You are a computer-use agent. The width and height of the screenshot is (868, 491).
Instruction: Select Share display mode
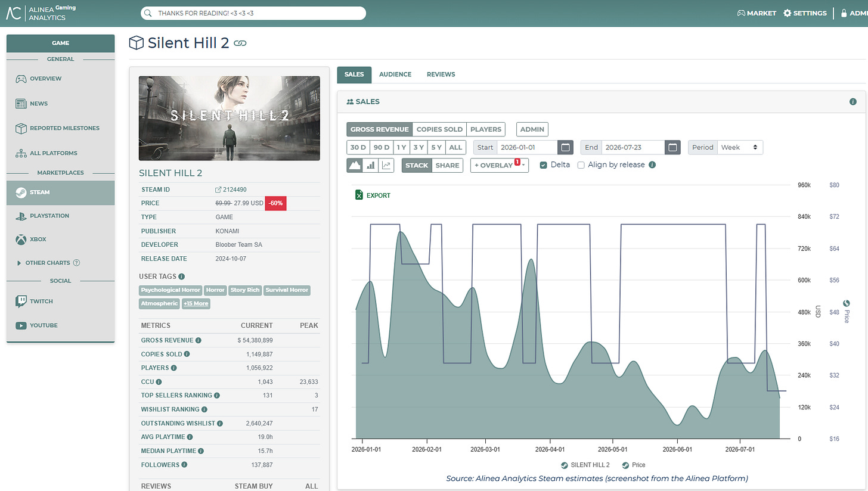447,165
